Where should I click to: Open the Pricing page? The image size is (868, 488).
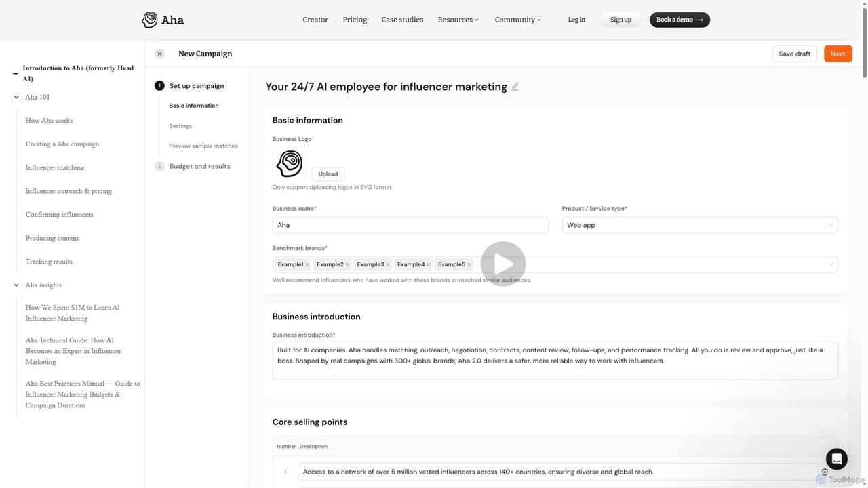tap(355, 20)
